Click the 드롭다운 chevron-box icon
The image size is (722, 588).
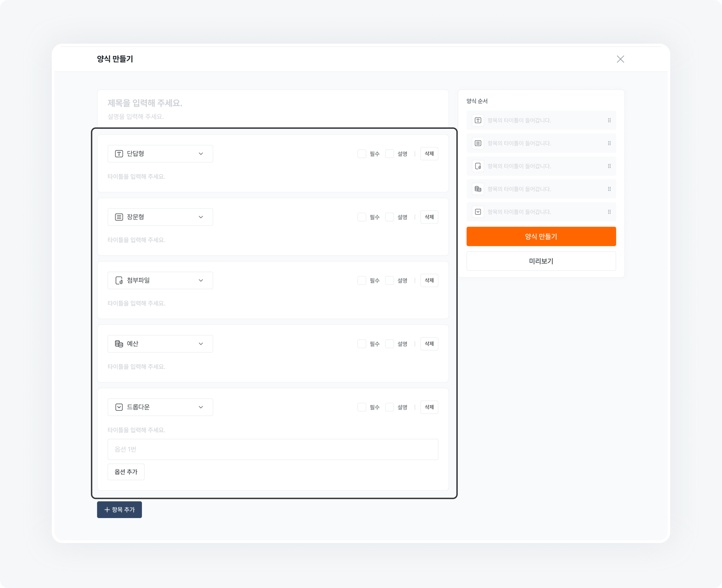point(119,407)
